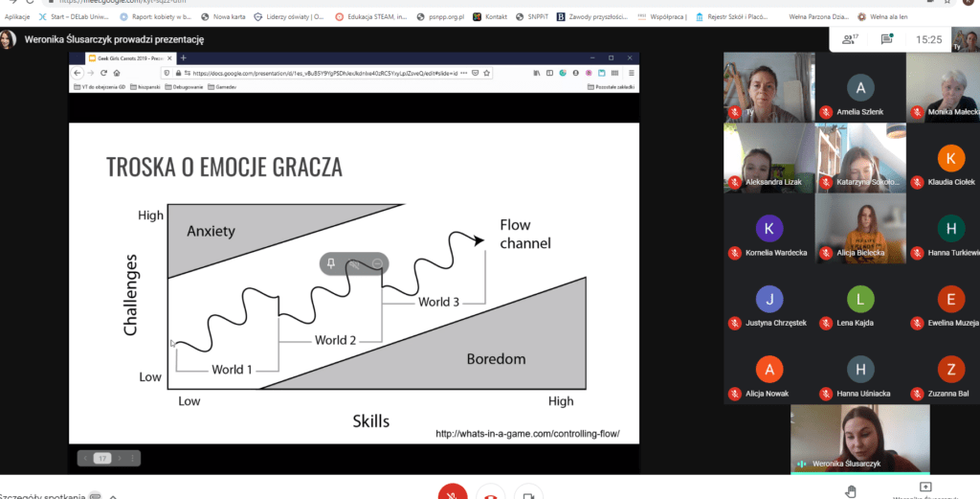The width and height of the screenshot is (980, 499).
Task: Click the presentation sharing icon at bottom right
Action: tap(925, 487)
